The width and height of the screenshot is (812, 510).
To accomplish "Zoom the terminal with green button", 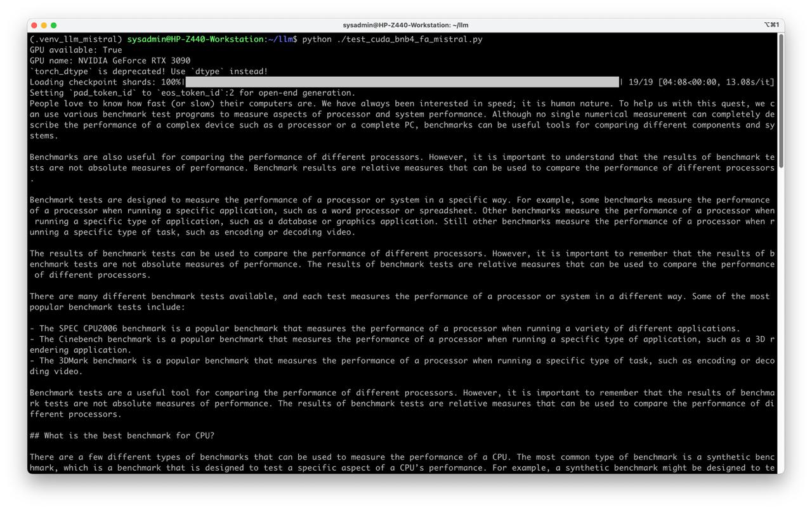I will coord(53,25).
